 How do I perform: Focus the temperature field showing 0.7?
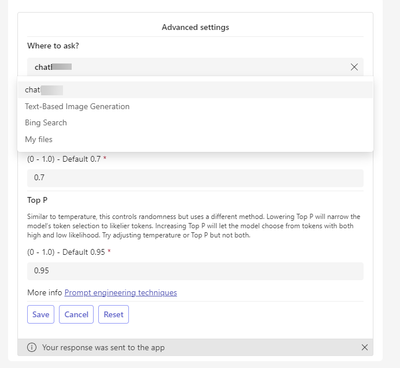[x=195, y=178]
